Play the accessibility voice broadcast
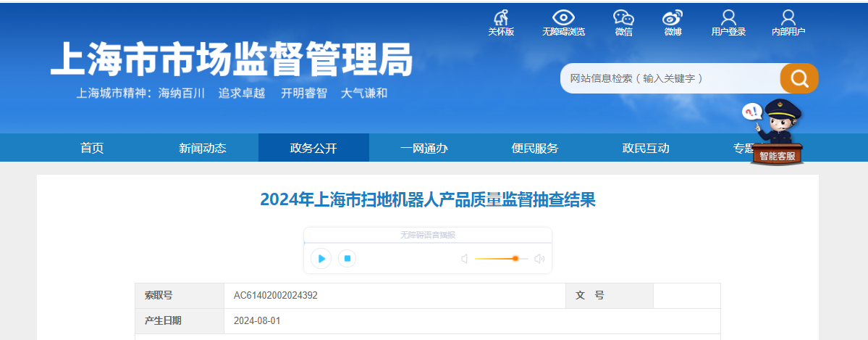Screen dimensions: 868x340 (321, 259)
